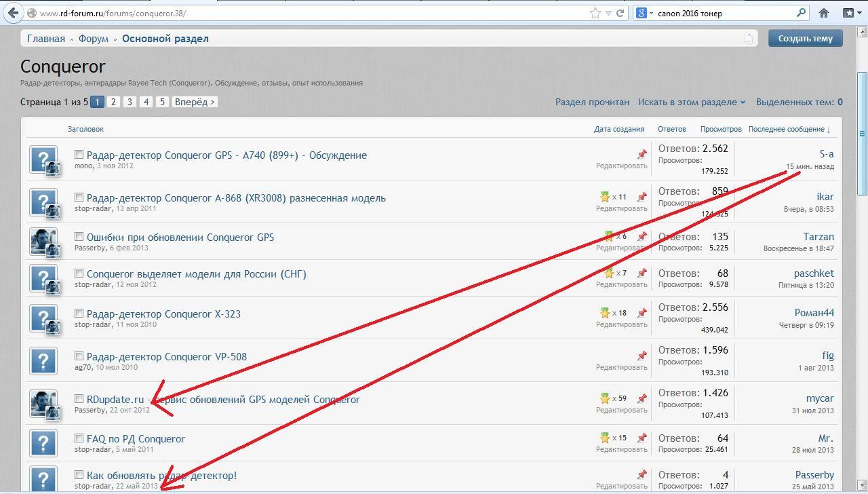Click the Создать тему button

(x=806, y=38)
